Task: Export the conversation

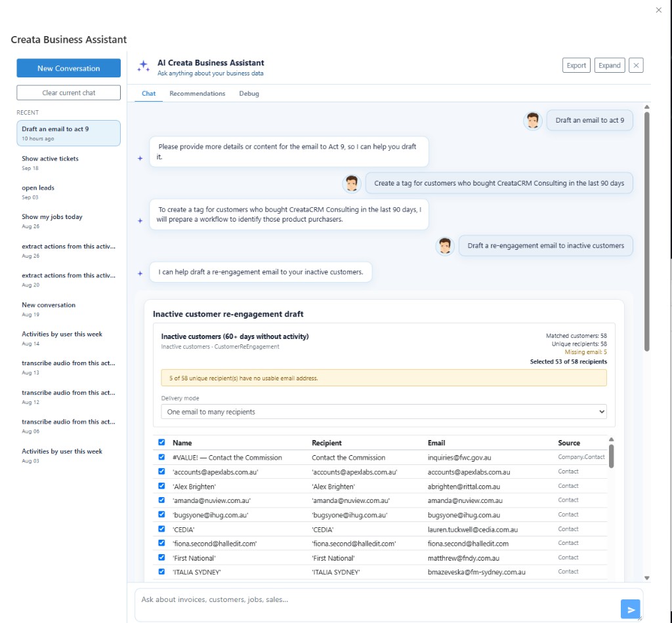Action: coord(576,66)
